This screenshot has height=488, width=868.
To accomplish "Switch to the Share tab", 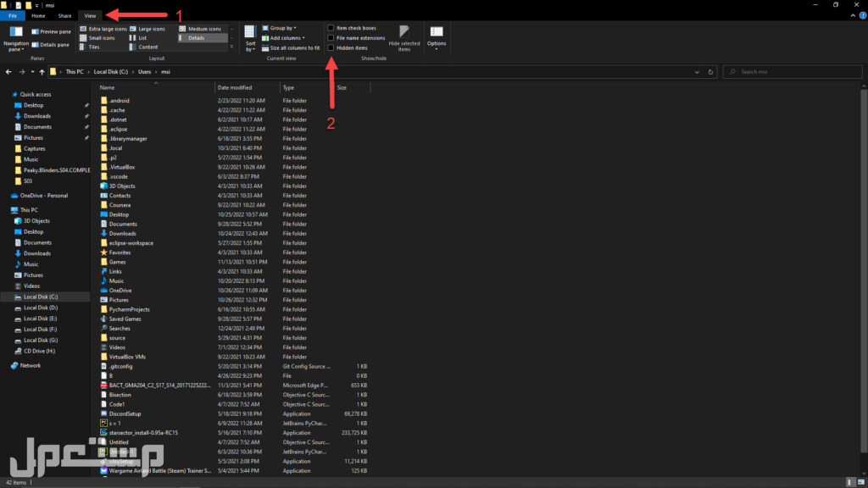I will (64, 15).
